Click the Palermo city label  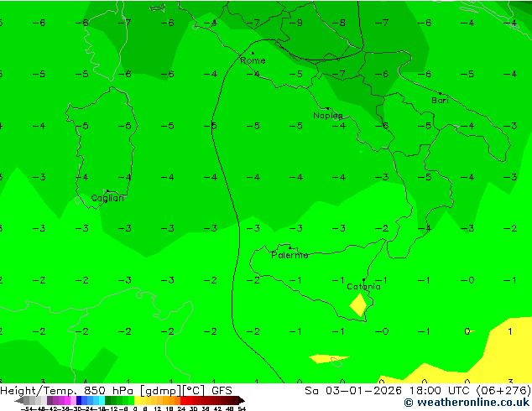(289, 255)
